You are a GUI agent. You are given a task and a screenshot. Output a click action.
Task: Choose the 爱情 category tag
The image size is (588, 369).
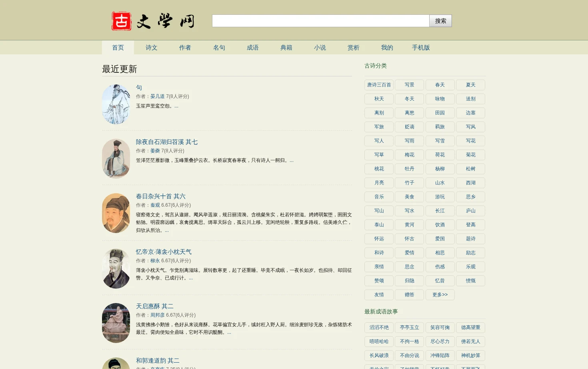click(x=409, y=253)
